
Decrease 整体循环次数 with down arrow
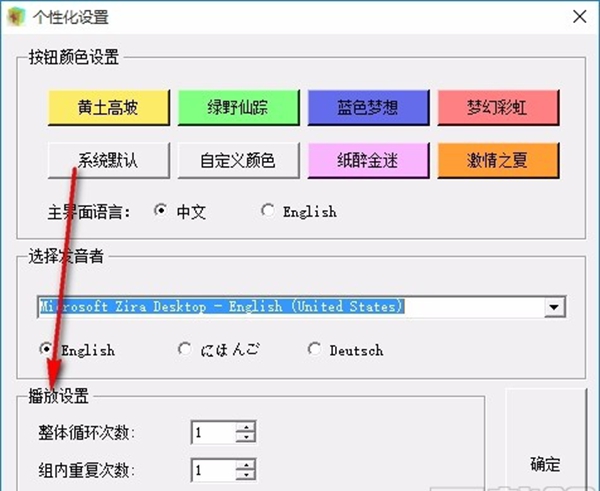[246, 437]
